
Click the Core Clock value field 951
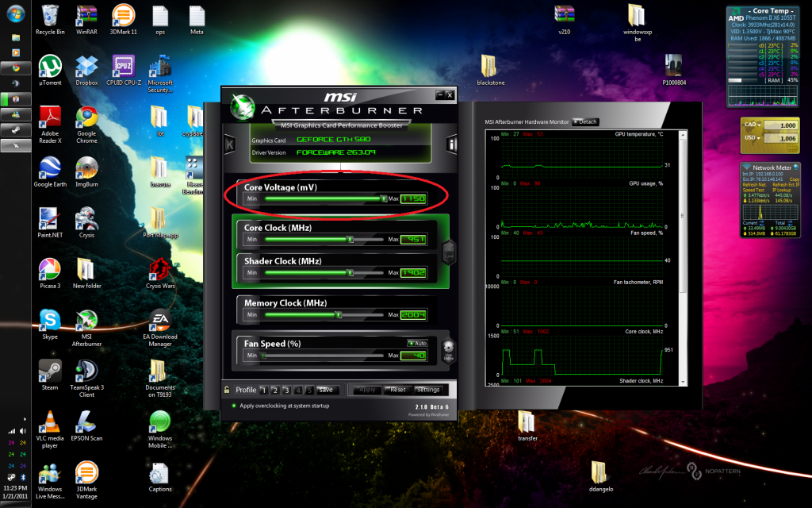click(x=413, y=239)
